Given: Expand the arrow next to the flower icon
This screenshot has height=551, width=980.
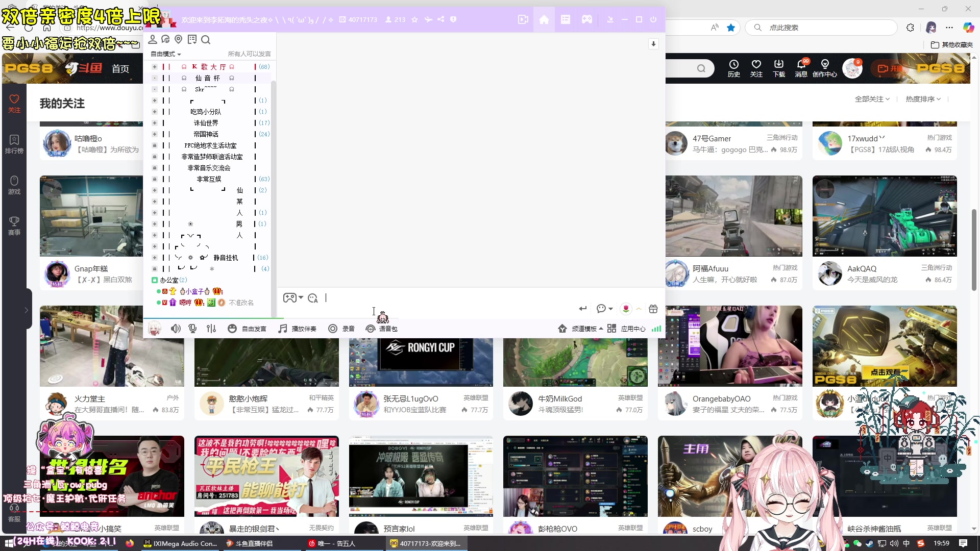Looking at the screenshot, I should click(639, 309).
